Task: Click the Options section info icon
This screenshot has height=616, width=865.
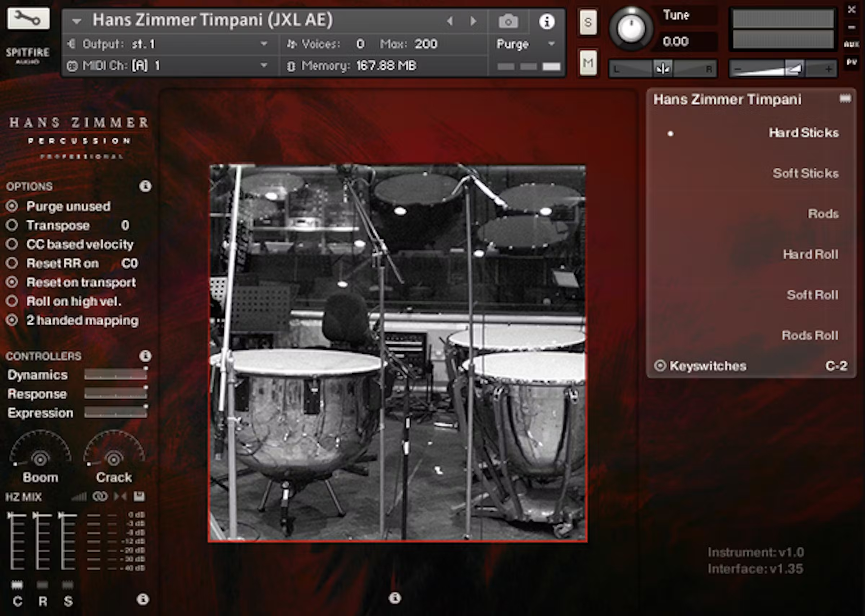Action: (x=145, y=186)
